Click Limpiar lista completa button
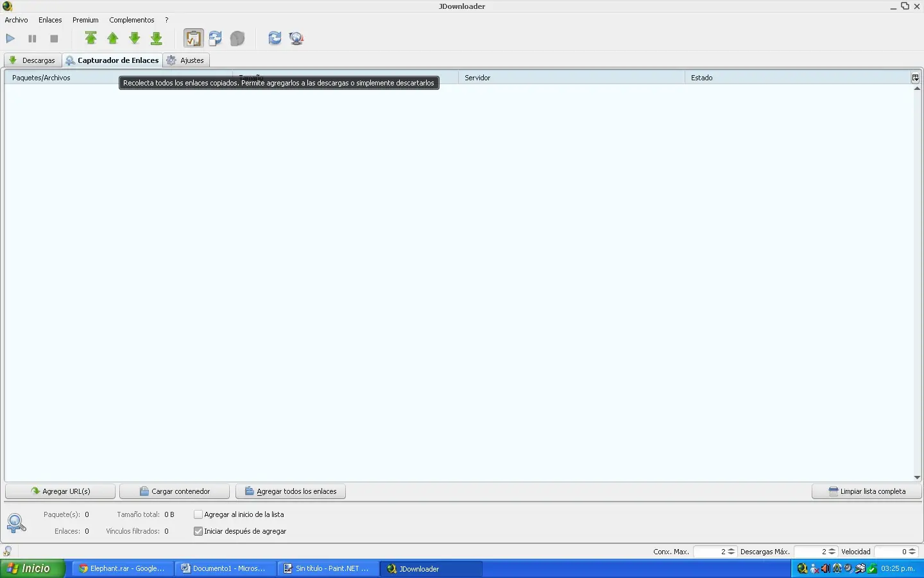Image resolution: width=924 pixels, height=578 pixels. click(867, 491)
